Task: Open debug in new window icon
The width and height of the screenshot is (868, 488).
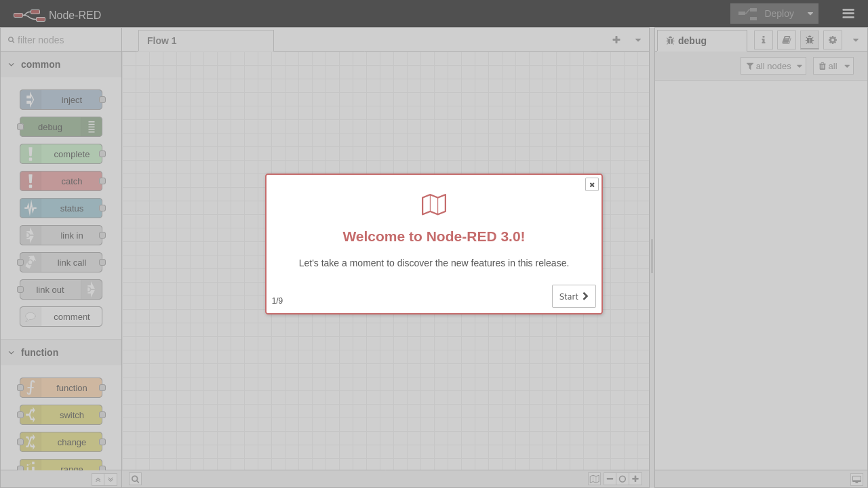Action: tap(856, 479)
